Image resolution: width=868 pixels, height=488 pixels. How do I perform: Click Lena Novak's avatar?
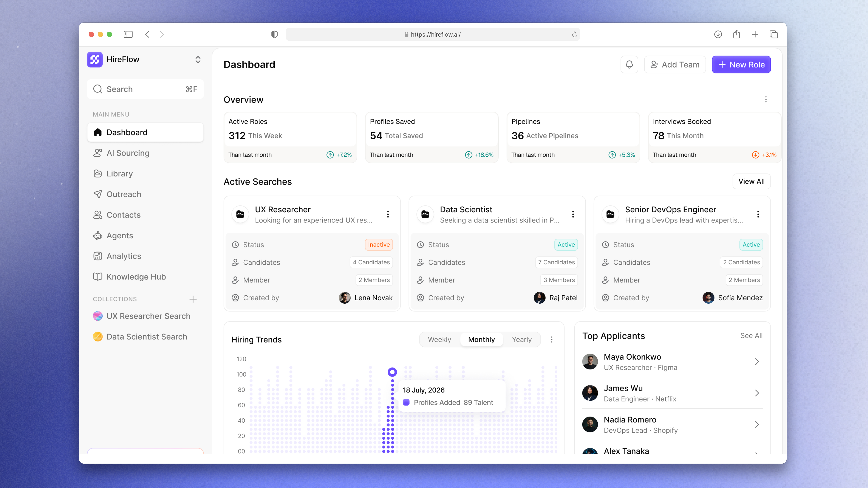344,298
